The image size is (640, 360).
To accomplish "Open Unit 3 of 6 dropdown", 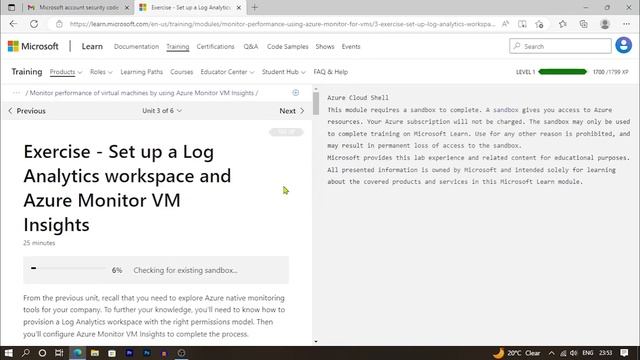I will [x=162, y=111].
